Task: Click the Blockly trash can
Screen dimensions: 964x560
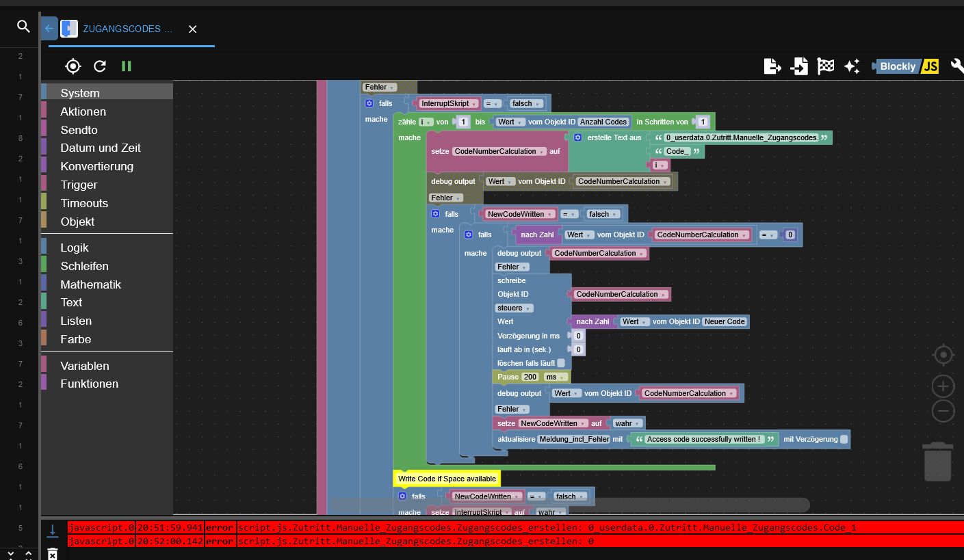Action: tap(937, 462)
